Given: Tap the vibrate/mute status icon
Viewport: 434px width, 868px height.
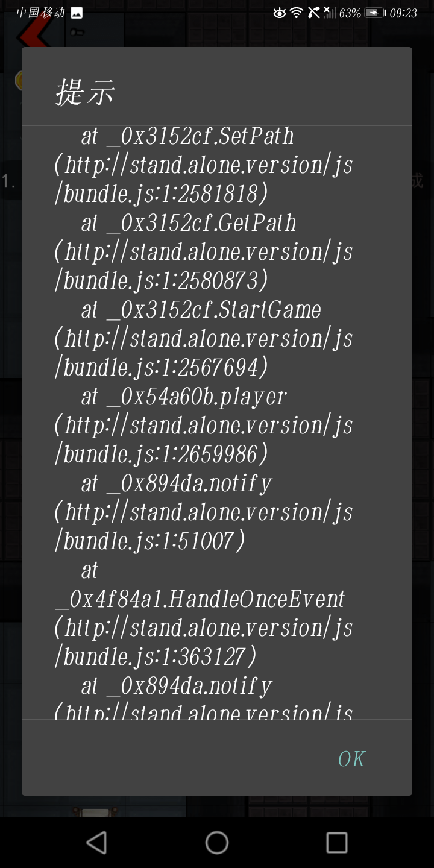Looking at the screenshot, I should [x=313, y=13].
